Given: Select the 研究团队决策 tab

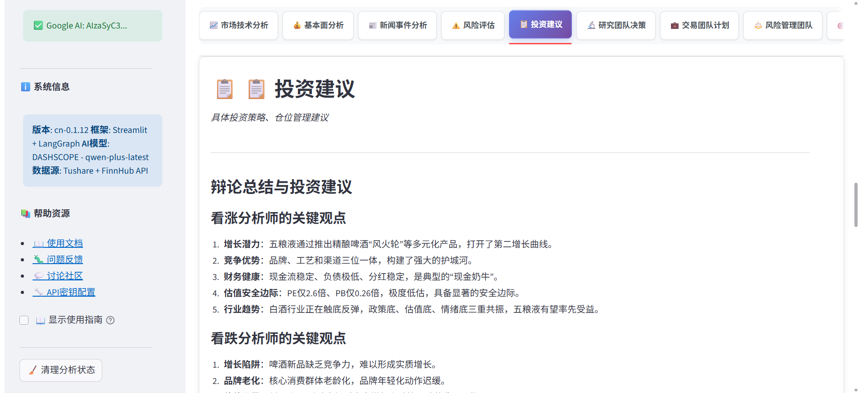Looking at the screenshot, I should pyautogui.click(x=615, y=25).
